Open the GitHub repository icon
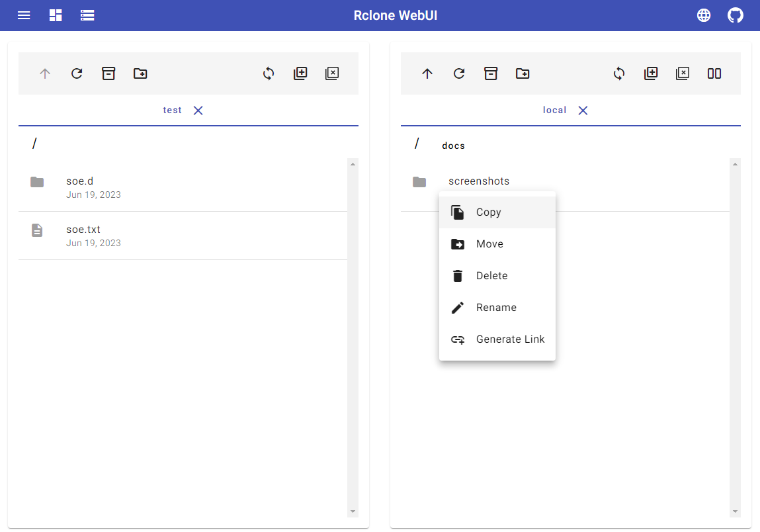 [736, 15]
